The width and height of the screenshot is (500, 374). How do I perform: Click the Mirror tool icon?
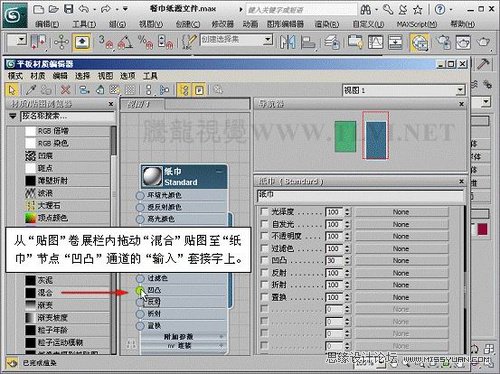[287, 42]
